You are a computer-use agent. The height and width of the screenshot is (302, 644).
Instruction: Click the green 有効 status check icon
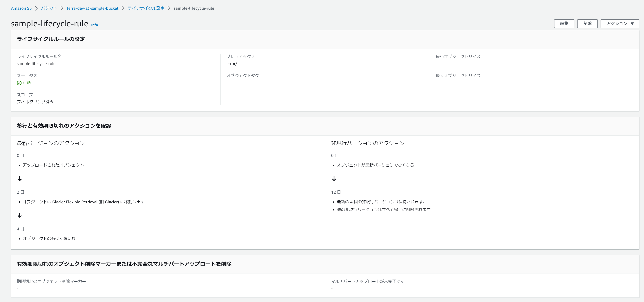[x=19, y=83]
